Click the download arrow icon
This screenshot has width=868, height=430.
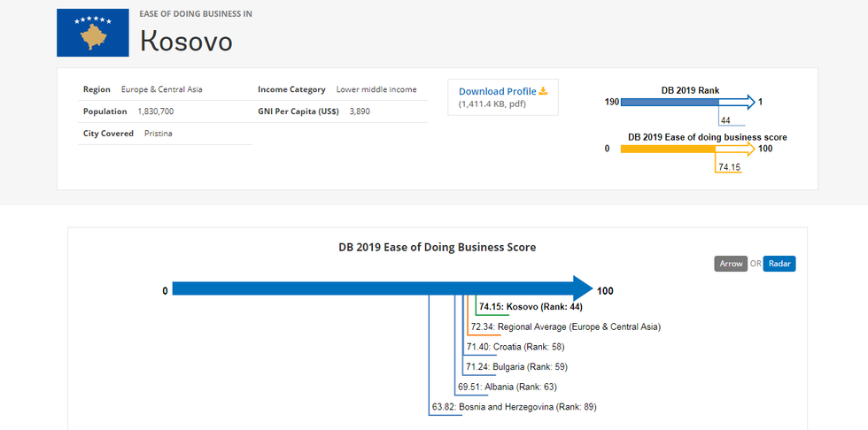point(544,91)
